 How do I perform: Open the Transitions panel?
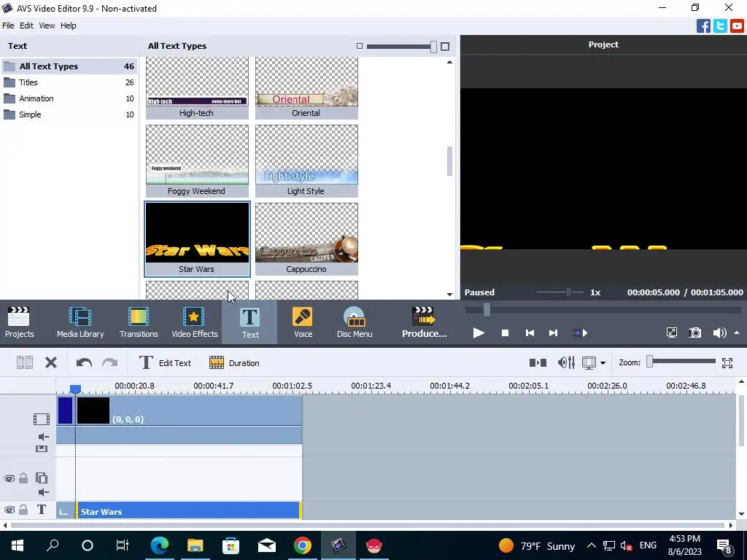[x=139, y=322]
